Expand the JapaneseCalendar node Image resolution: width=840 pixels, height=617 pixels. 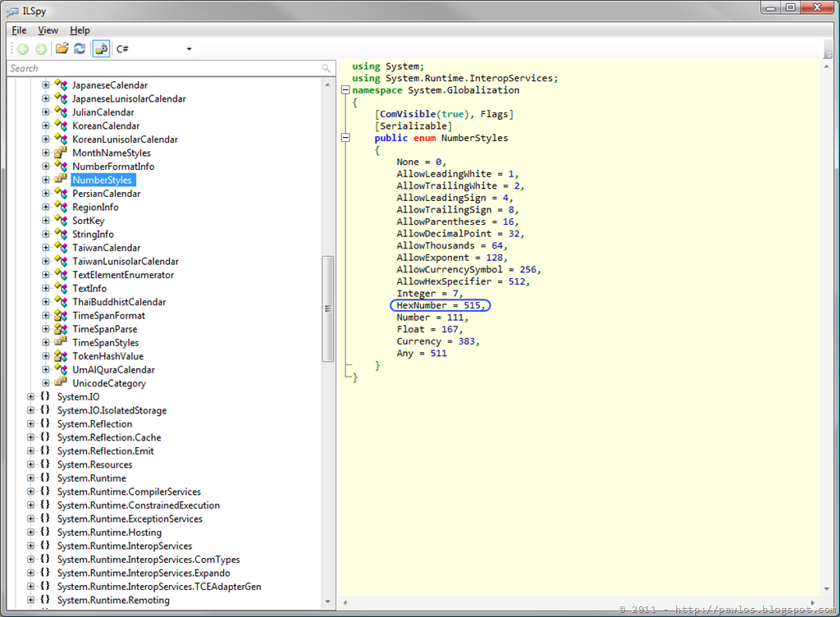(46, 85)
